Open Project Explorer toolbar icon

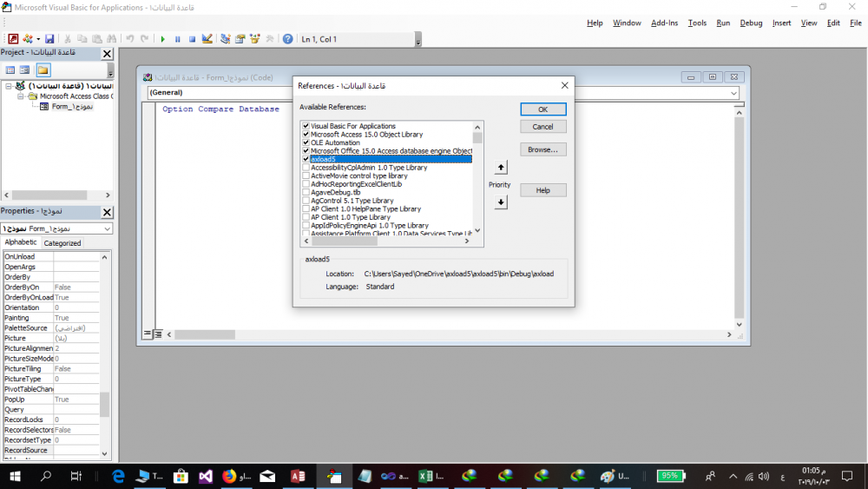pos(226,39)
